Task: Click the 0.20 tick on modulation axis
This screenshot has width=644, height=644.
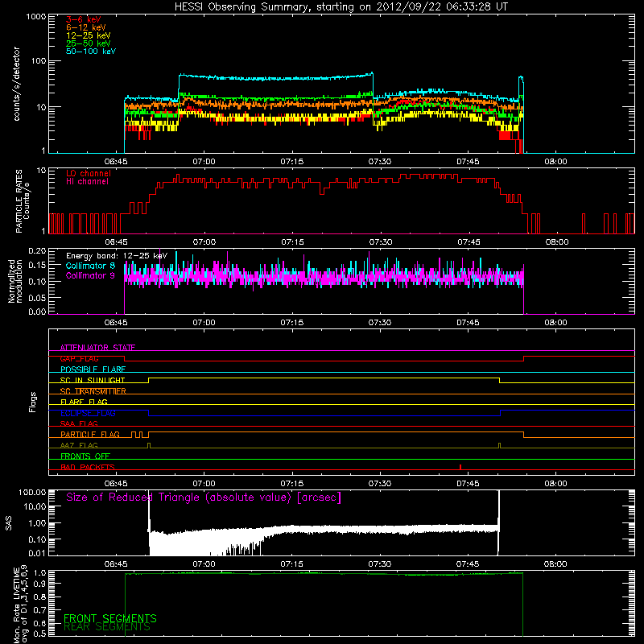Action: click(x=37, y=251)
